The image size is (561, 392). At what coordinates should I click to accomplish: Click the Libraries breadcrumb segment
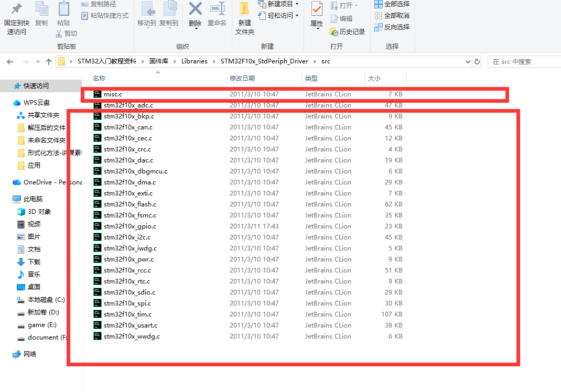(x=195, y=61)
